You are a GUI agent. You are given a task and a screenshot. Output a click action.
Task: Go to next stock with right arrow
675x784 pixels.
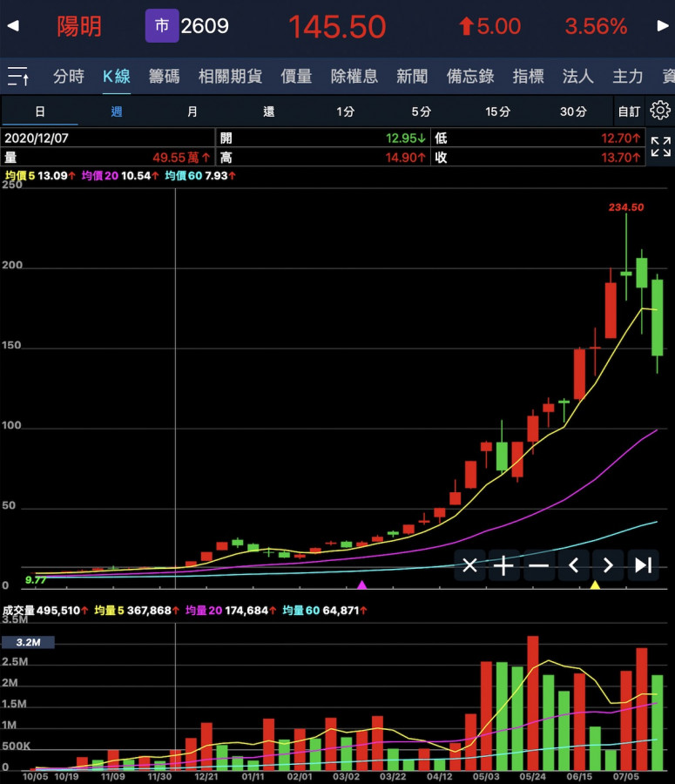point(663,26)
